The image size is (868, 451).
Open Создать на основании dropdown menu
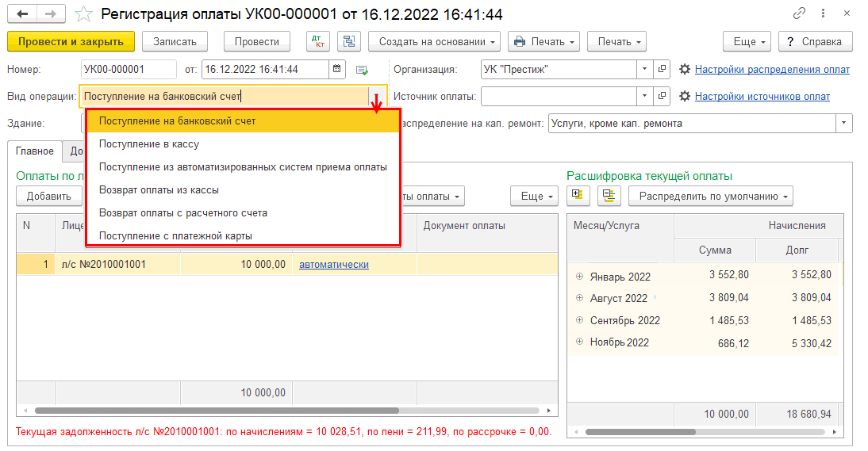pyautogui.click(x=439, y=41)
